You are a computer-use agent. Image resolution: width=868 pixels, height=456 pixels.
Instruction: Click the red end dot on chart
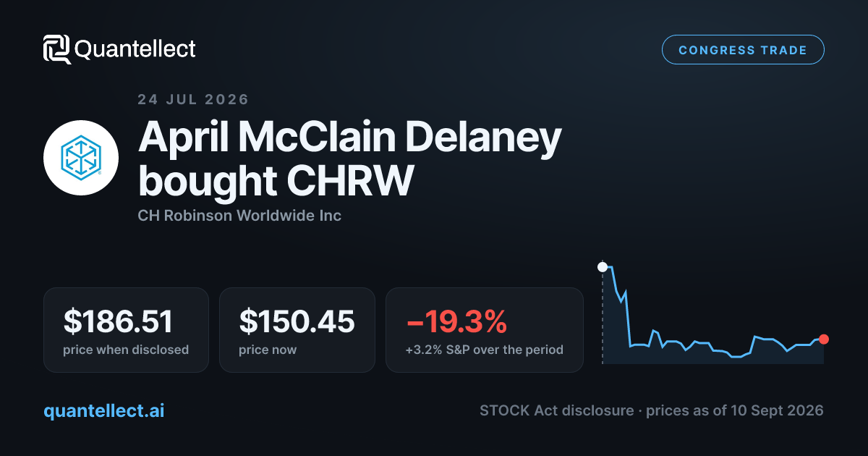click(x=823, y=339)
